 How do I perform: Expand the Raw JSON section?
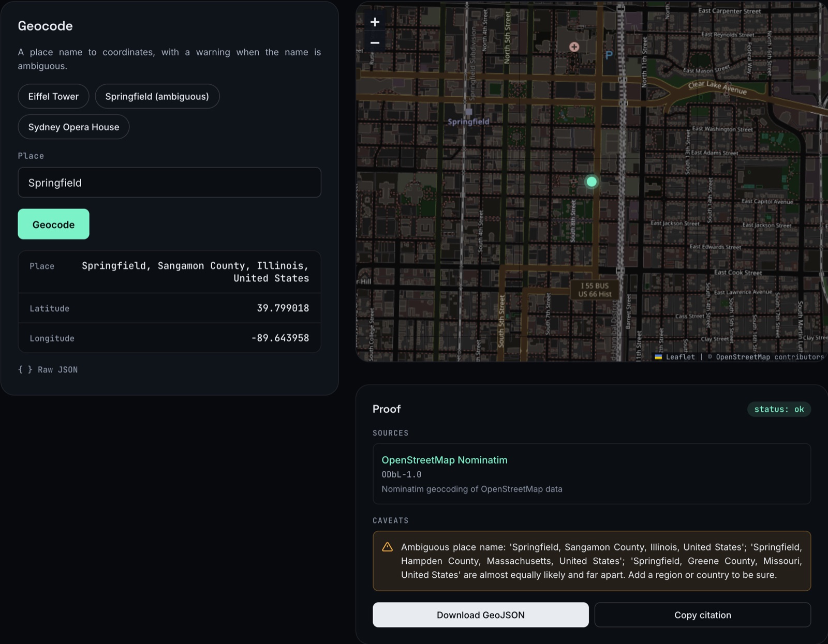pyautogui.click(x=48, y=369)
